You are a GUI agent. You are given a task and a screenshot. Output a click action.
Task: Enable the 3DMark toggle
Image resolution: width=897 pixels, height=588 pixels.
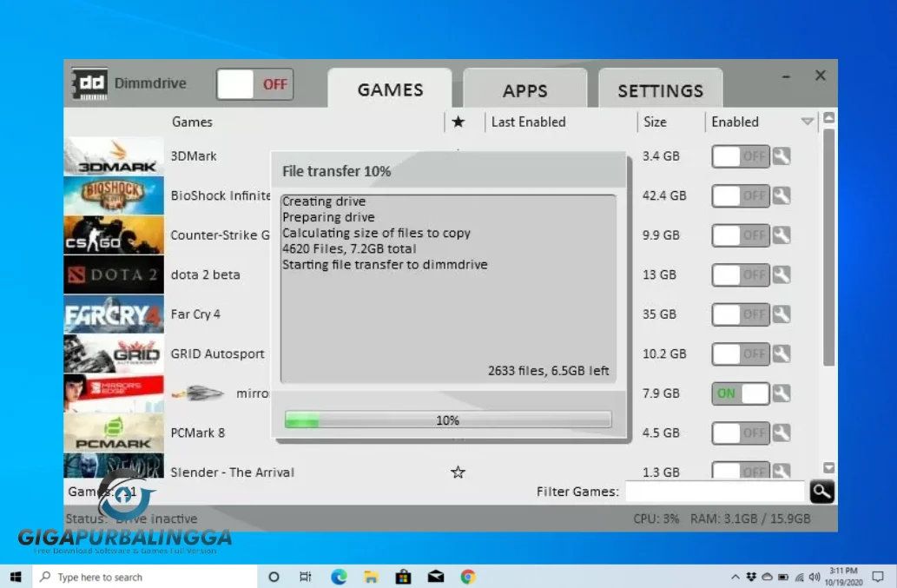740,156
